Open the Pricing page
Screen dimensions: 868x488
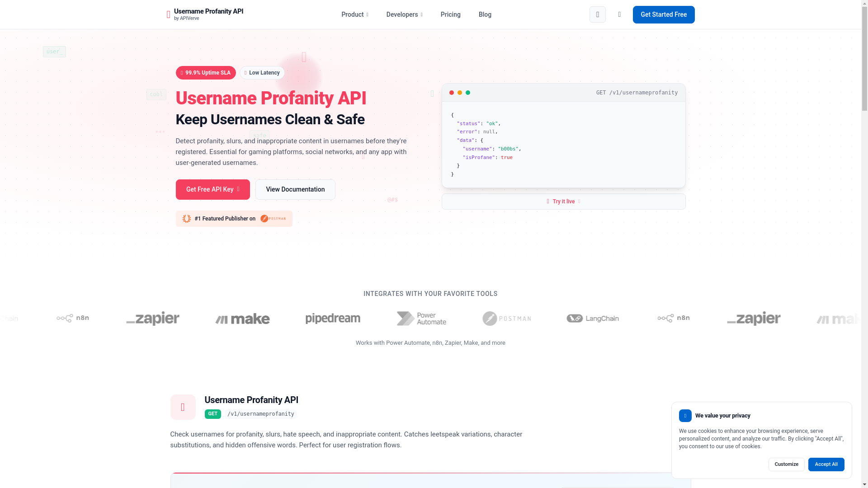tap(450, 14)
